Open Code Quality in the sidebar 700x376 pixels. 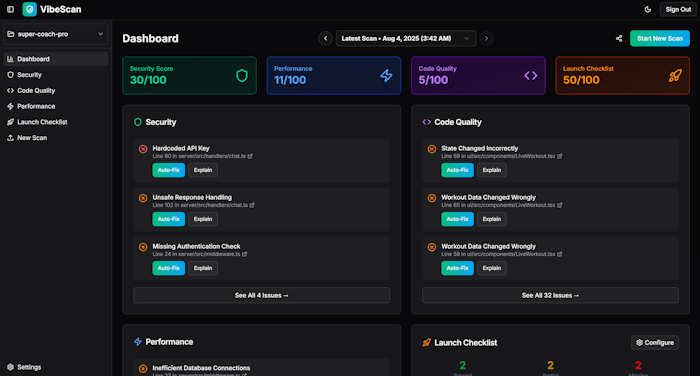[x=56, y=91]
